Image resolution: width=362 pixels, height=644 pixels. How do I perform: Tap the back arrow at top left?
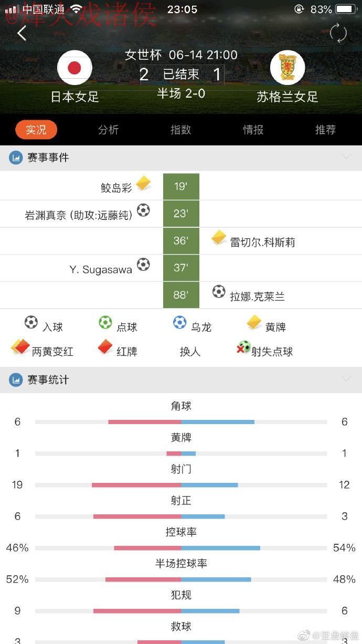[21, 33]
